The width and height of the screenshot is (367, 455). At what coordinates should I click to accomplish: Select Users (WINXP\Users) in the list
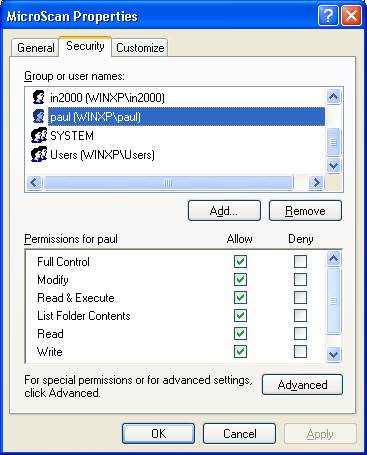coord(102,155)
